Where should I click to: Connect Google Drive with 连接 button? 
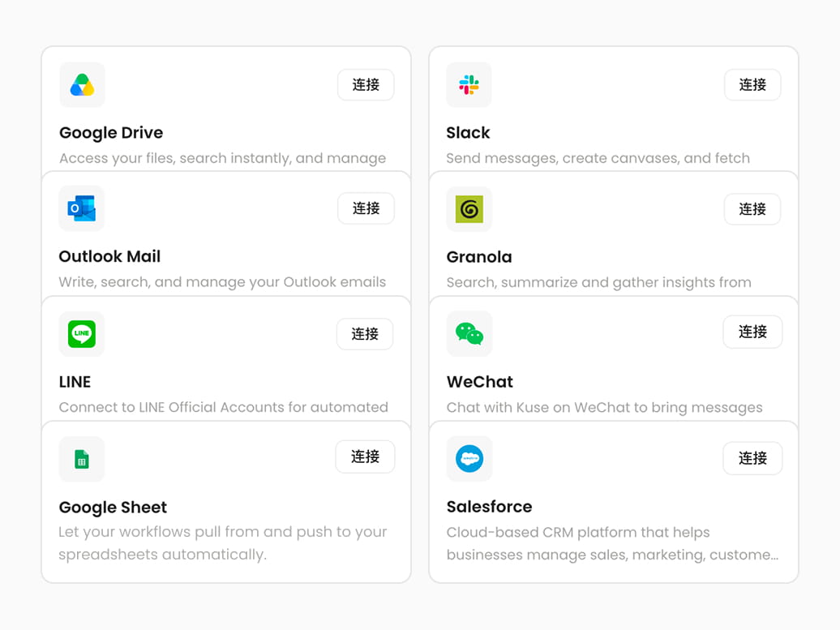[x=366, y=84]
